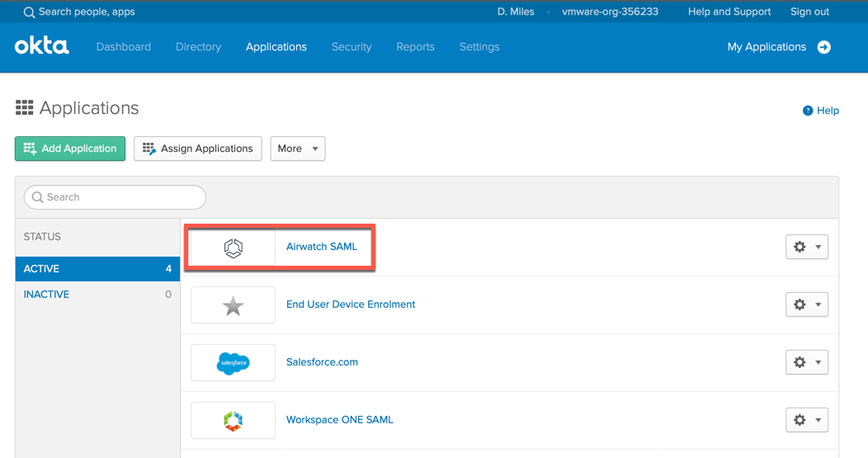Viewport: 868px width, 458px height.
Task: Click the Sign out link
Action: tap(809, 12)
